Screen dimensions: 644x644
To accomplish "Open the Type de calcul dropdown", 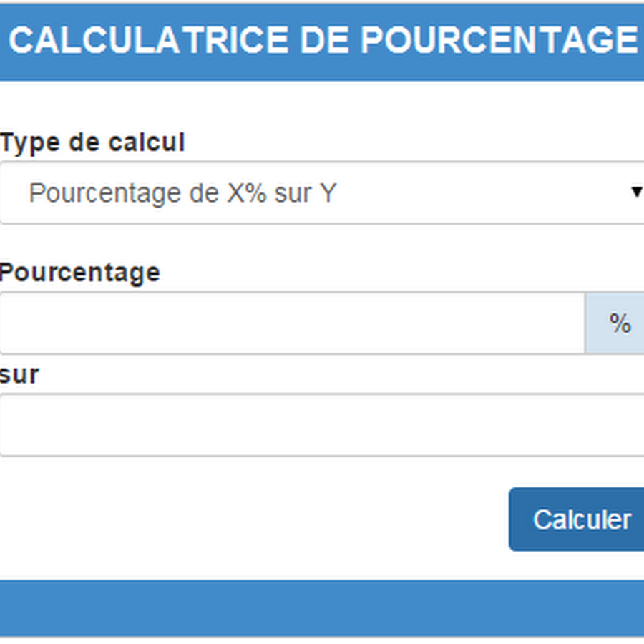I will pos(322,193).
